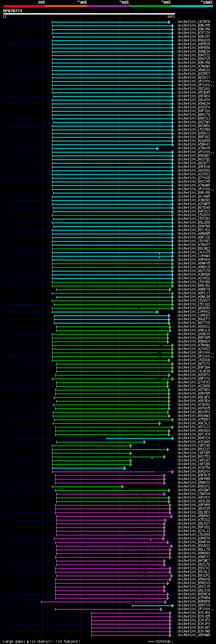Open the UniRef100_B9FRC5 hit label
This screenshot has height=644, width=216.
tap(194, 475)
